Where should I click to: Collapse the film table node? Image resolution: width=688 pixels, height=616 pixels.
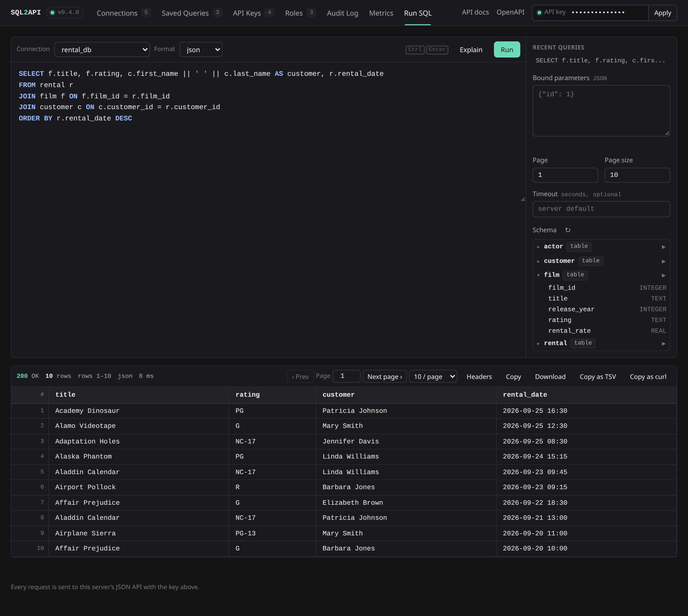point(538,275)
